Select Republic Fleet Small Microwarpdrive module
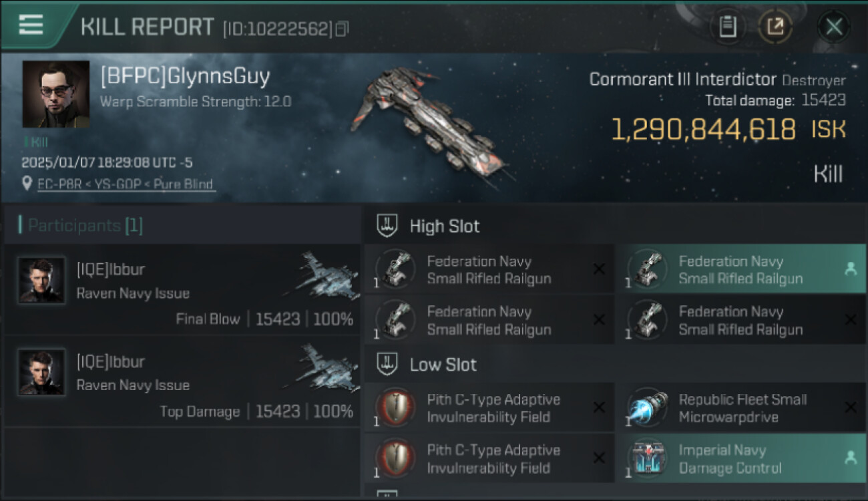 coord(740,407)
